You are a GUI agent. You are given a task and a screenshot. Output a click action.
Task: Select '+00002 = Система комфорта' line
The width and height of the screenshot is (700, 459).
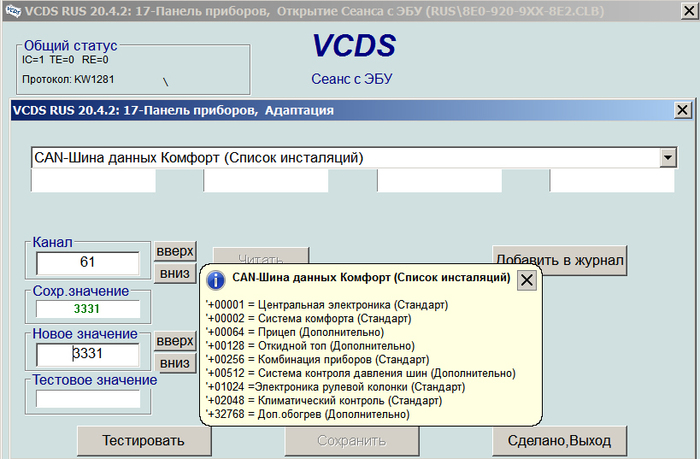pos(308,319)
